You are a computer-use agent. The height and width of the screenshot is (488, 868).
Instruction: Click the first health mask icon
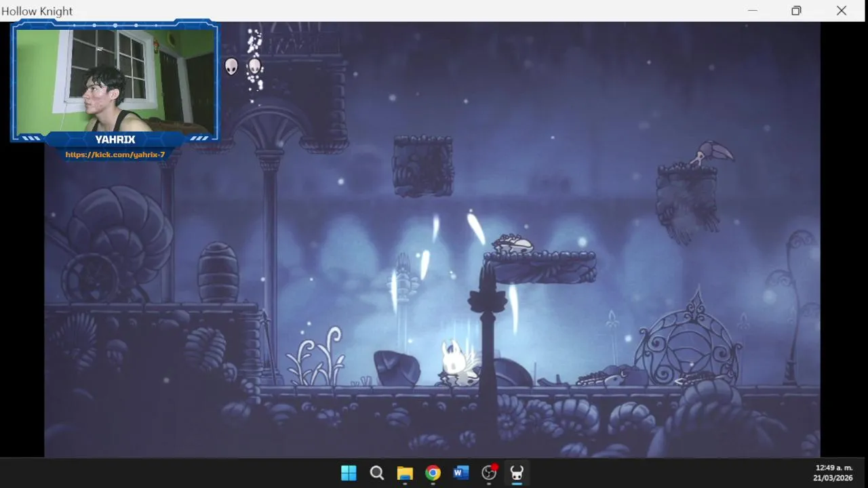(232, 66)
